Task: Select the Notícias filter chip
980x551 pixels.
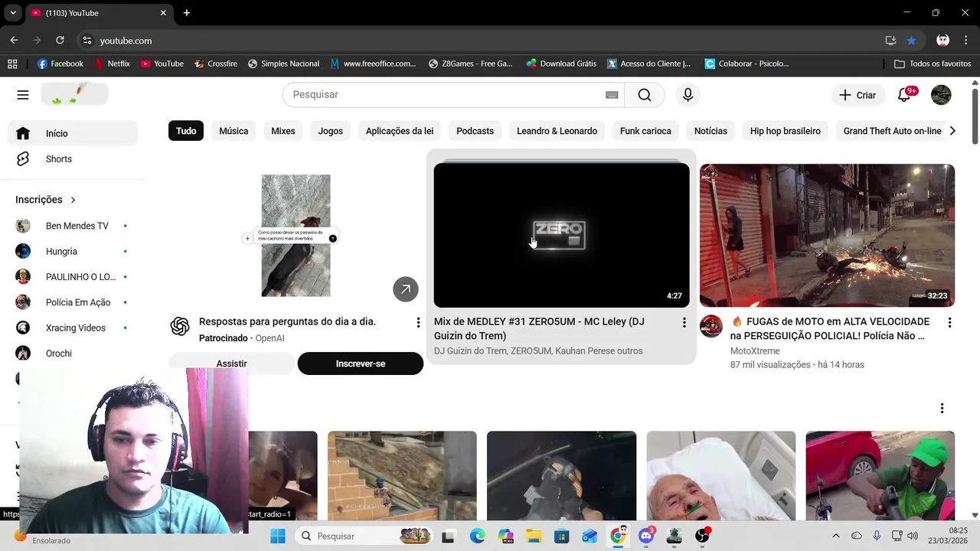Action: coord(710,131)
